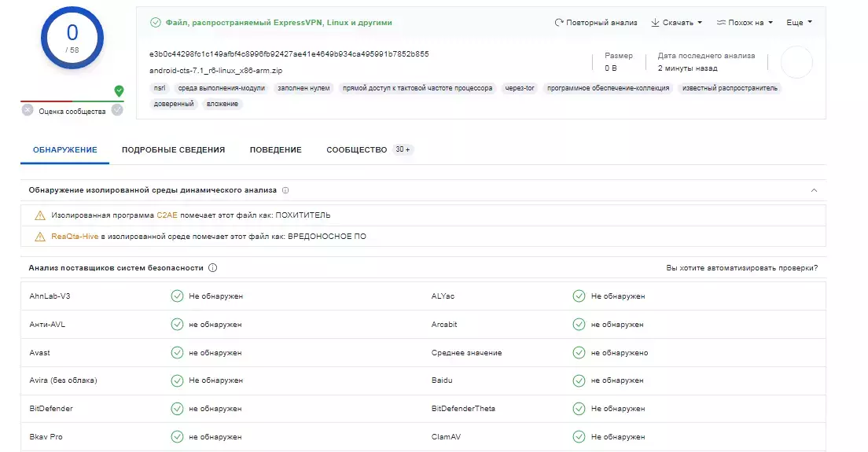Open the Скачать dropdown

coord(676,23)
